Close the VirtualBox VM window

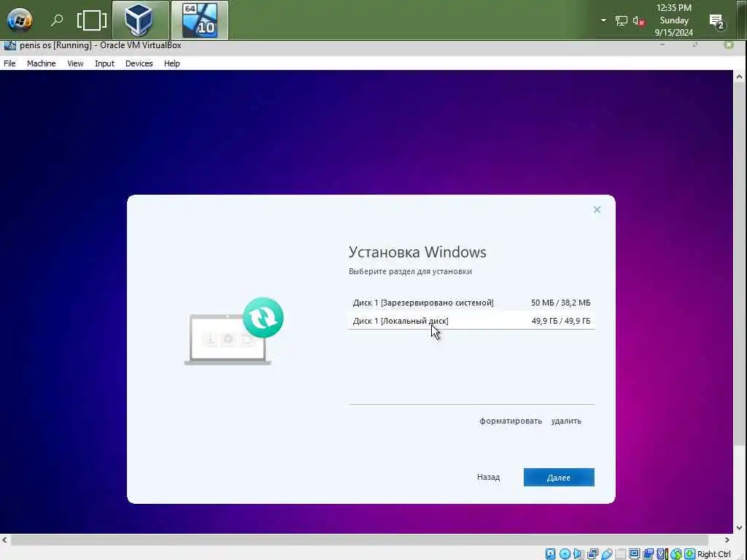tap(729, 44)
